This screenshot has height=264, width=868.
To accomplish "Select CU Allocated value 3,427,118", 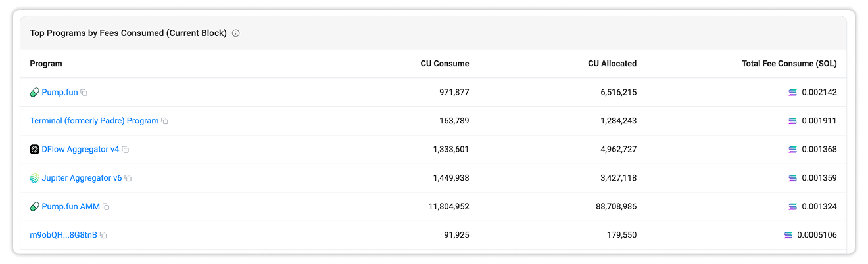I will click(x=619, y=178).
